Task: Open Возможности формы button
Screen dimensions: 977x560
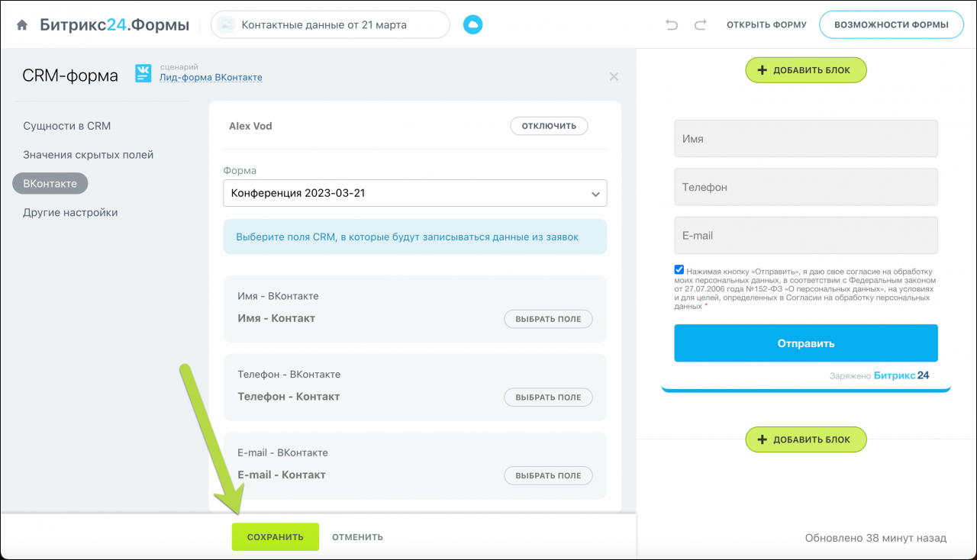Action: [892, 24]
